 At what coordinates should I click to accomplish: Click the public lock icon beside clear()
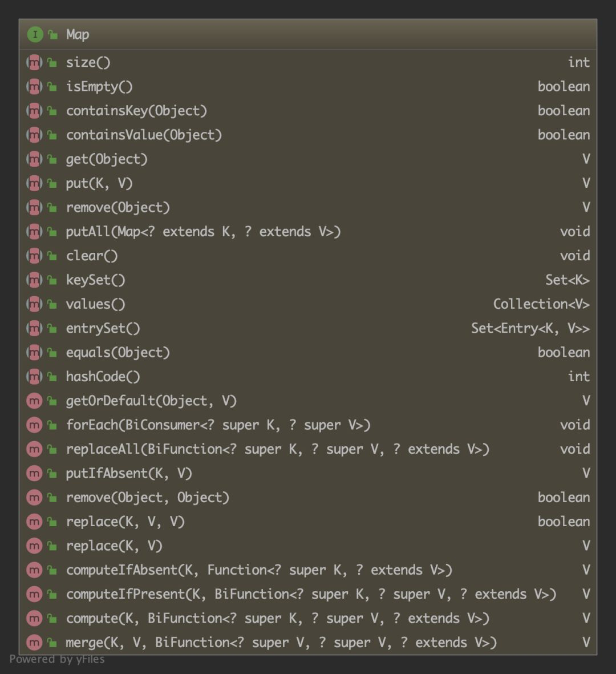click(52, 256)
